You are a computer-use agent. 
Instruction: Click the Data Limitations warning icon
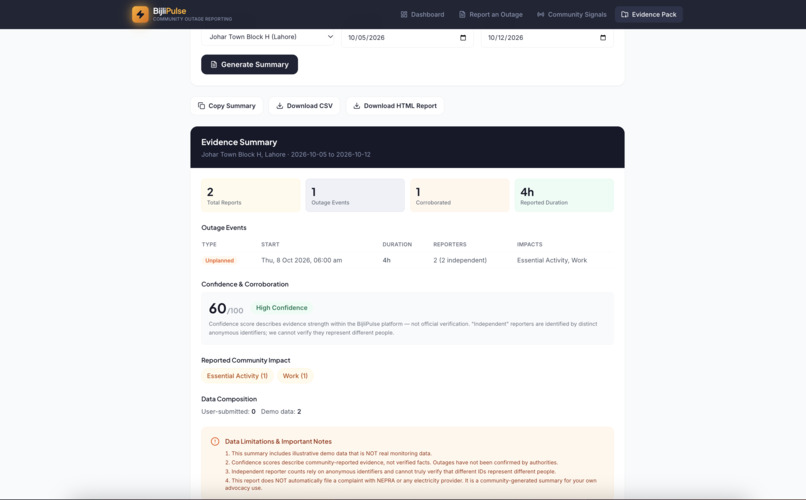pyautogui.click(x=215, y=441)
